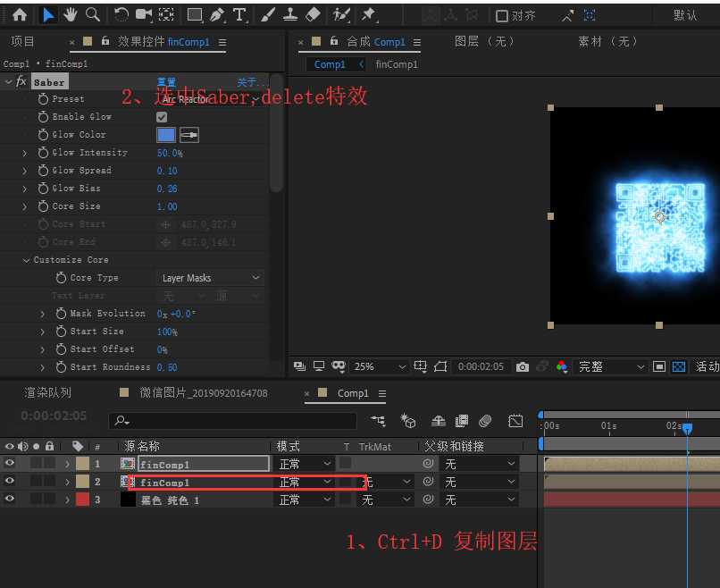Hide layer 1 finComp1 eye icon

(x=10, y=463)
